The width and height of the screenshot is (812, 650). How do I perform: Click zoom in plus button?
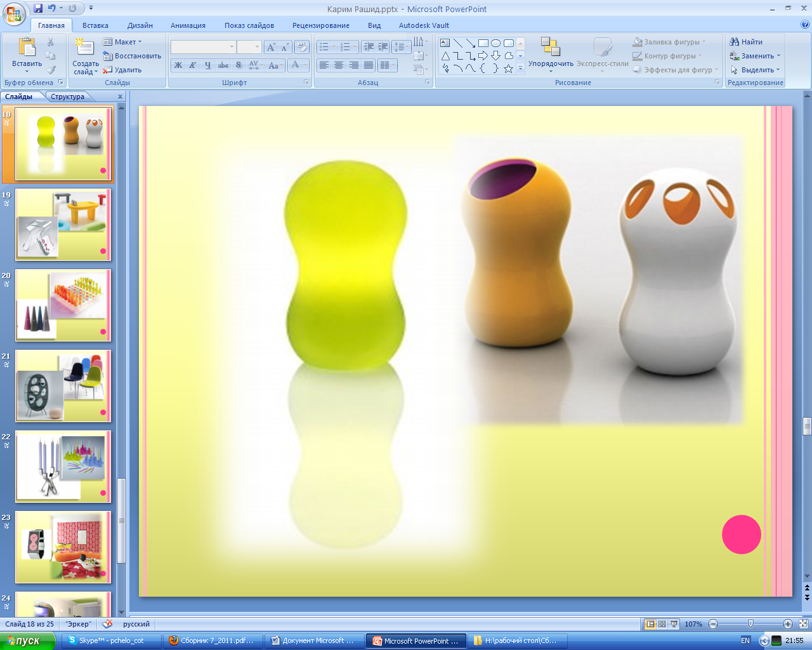point(788,624)
